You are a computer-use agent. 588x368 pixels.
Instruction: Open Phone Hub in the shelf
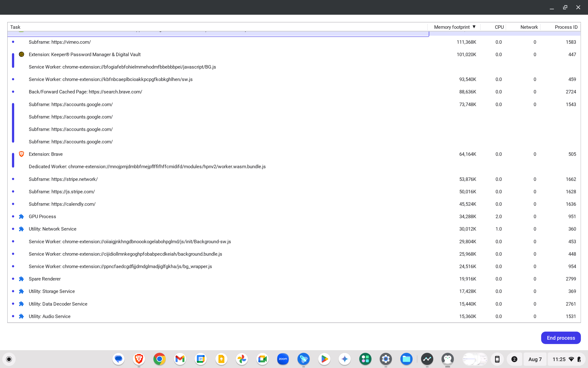(497, 359)
